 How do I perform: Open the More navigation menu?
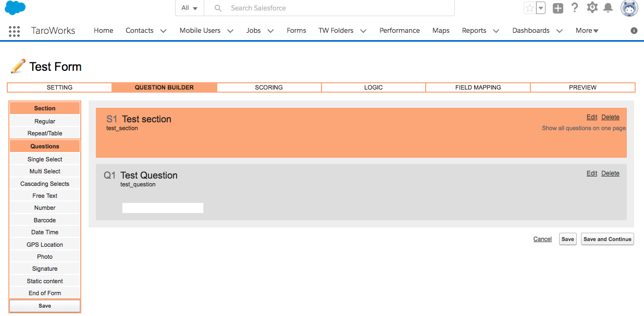pyautogui.click(x=587, y=31)
